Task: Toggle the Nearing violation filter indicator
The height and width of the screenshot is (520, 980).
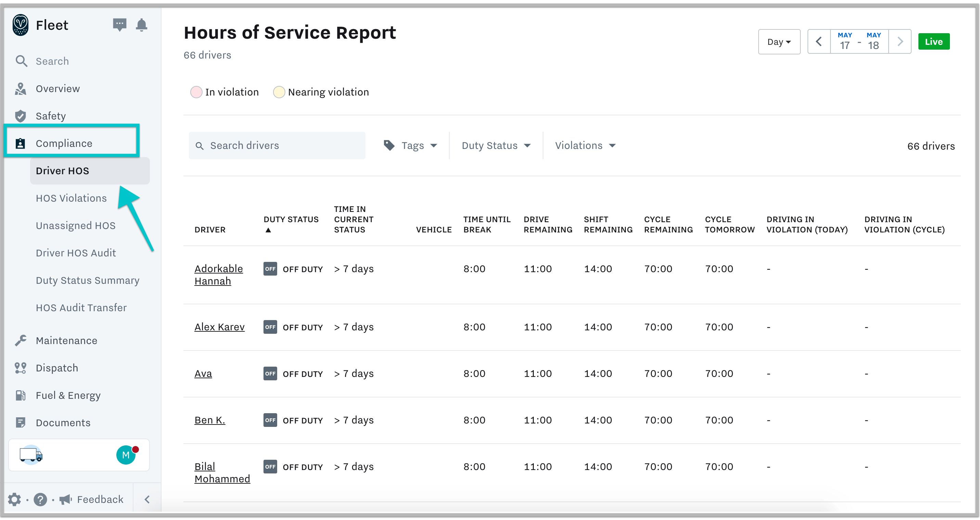Action: [280, 92]
